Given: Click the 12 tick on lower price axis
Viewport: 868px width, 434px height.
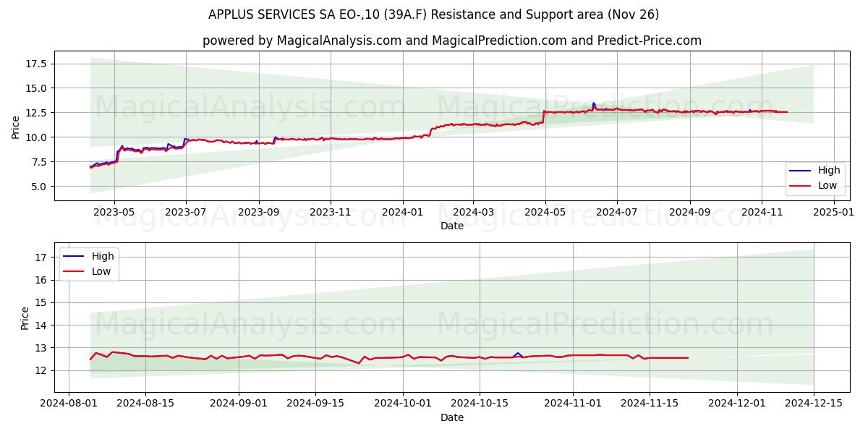Looking at the screenshot, I should click(41, 370).
